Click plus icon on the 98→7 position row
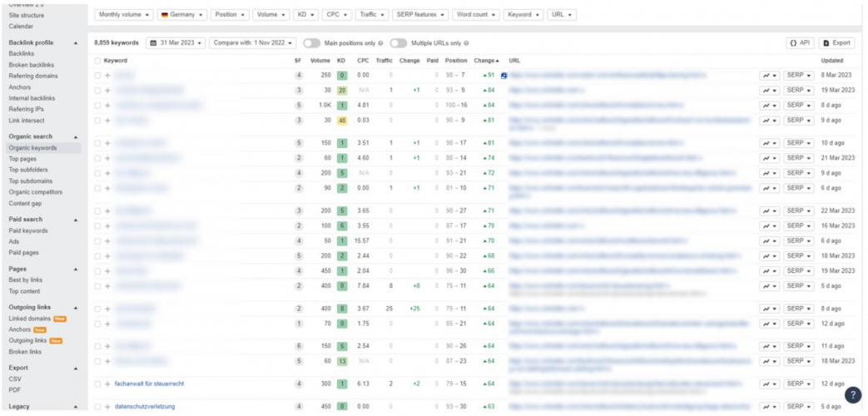The width and height of the screenshot is (868, 416). 107,75
